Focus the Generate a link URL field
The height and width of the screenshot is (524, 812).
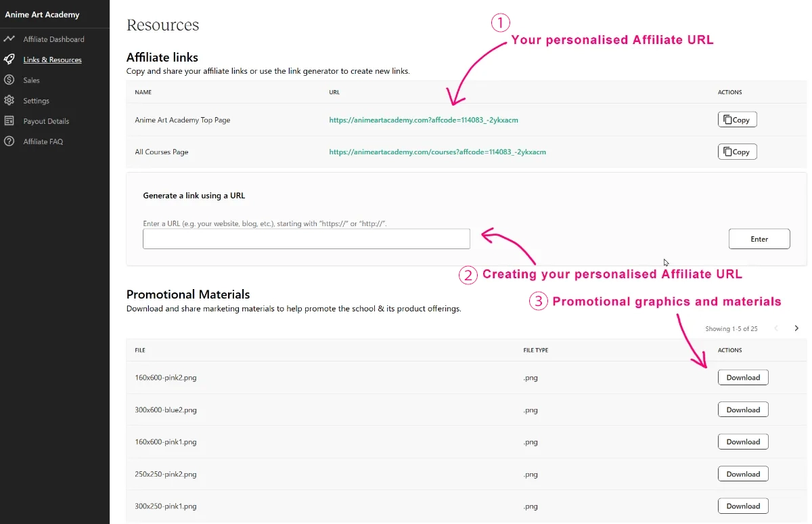coord(307,239)
